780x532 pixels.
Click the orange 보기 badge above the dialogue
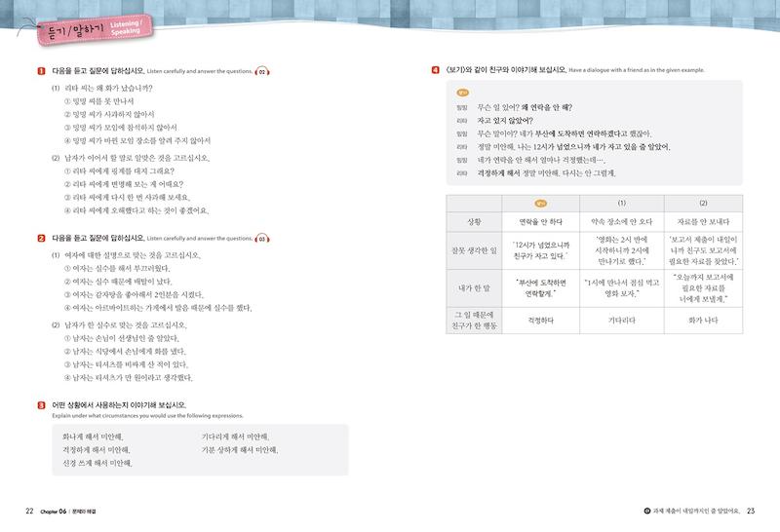462,93
